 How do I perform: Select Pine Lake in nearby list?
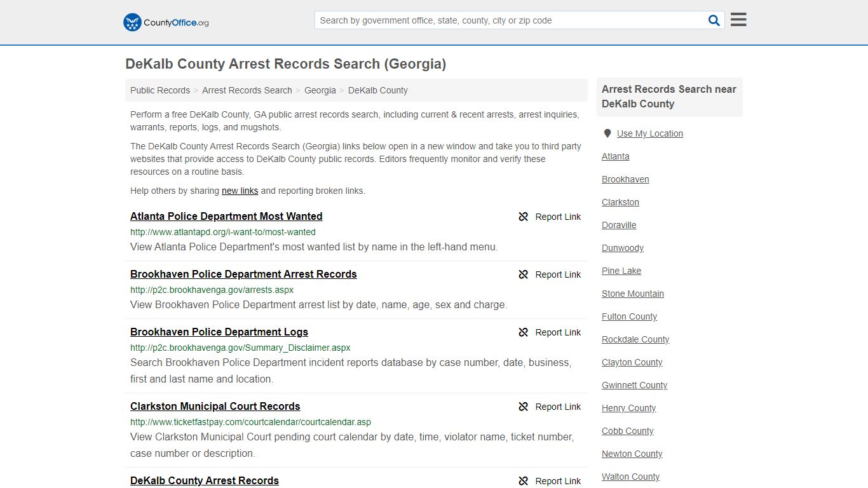[x=621, y=271]
